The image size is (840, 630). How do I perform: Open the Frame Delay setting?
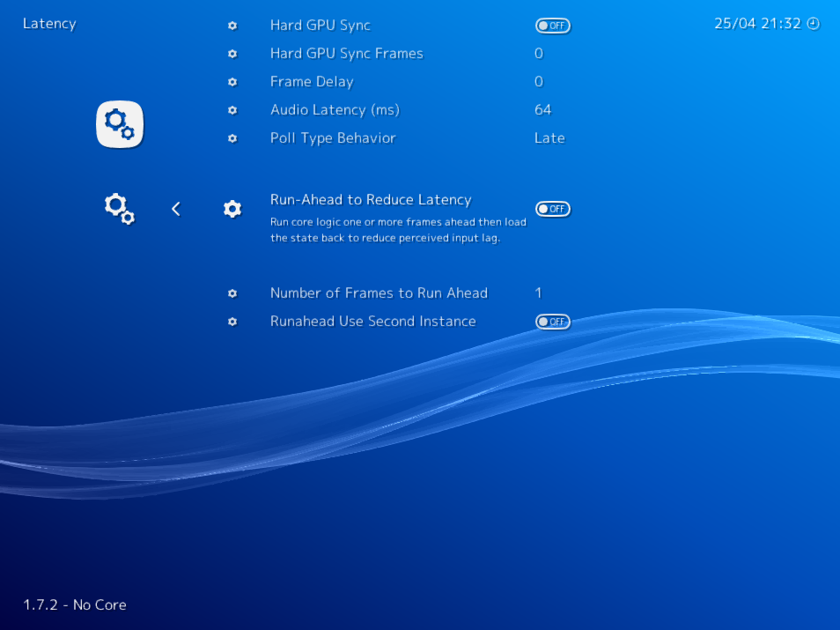point(312,81)
